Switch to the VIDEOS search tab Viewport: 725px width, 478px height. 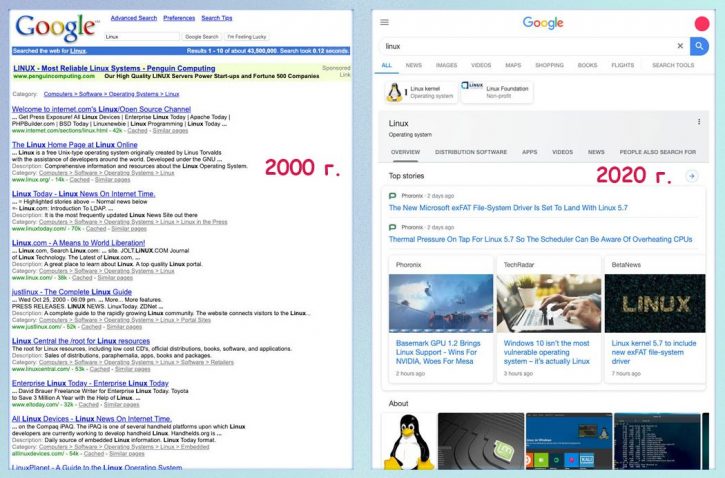(x=481, y=65)
